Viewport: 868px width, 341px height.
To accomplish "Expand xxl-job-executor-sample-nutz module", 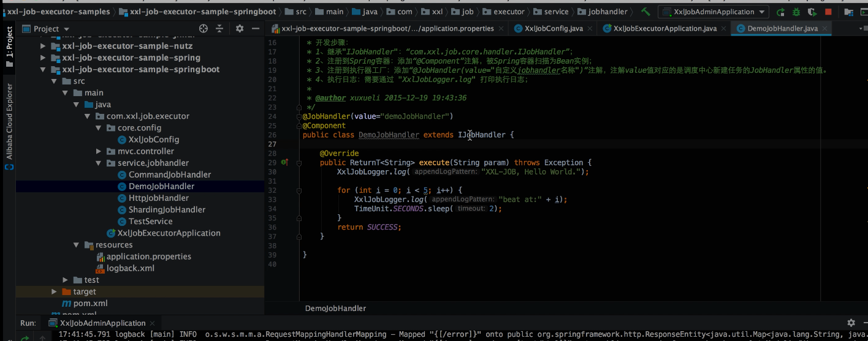I will 43,46.
